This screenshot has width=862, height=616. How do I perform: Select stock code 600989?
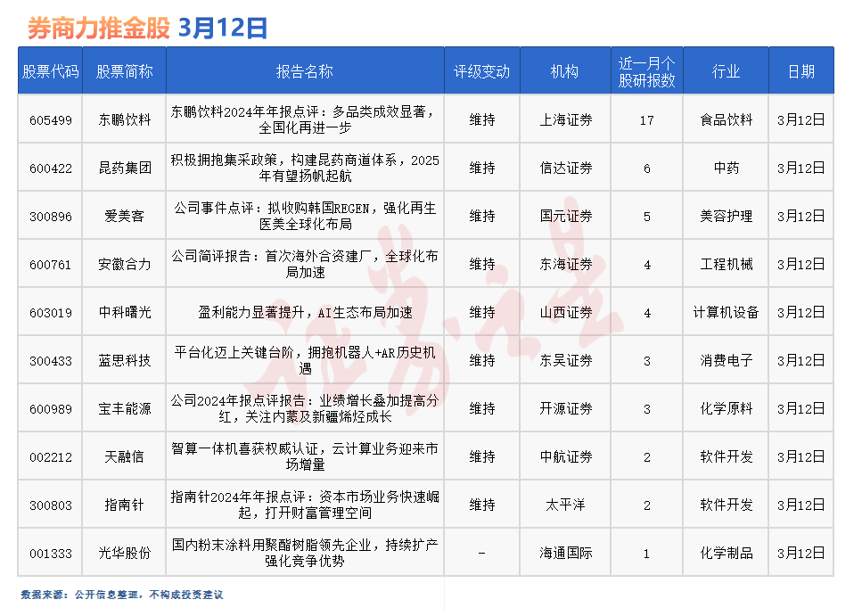coord(51,408)
